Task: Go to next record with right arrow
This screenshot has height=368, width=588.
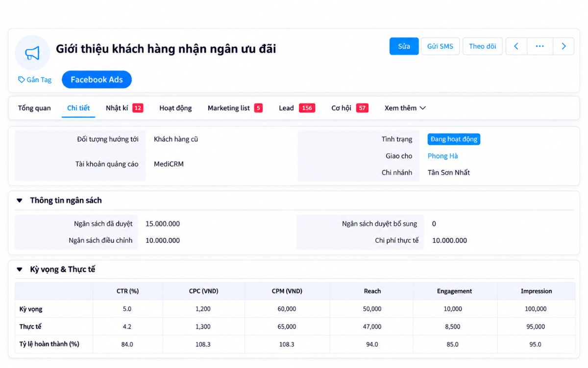Action: (x=563, y=46)
